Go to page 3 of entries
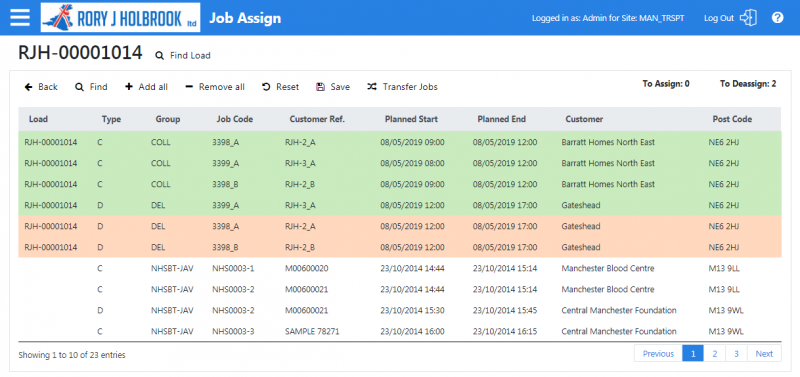The width and height of the screenshot is (800, 377). (737, 354)
